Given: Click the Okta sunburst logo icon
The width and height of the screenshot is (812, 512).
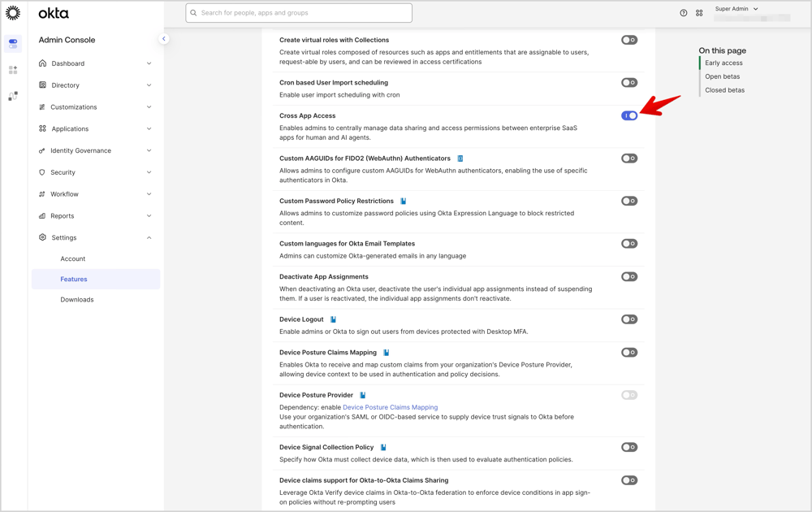Looking at the screenshot, I should [x=13, y=13].
